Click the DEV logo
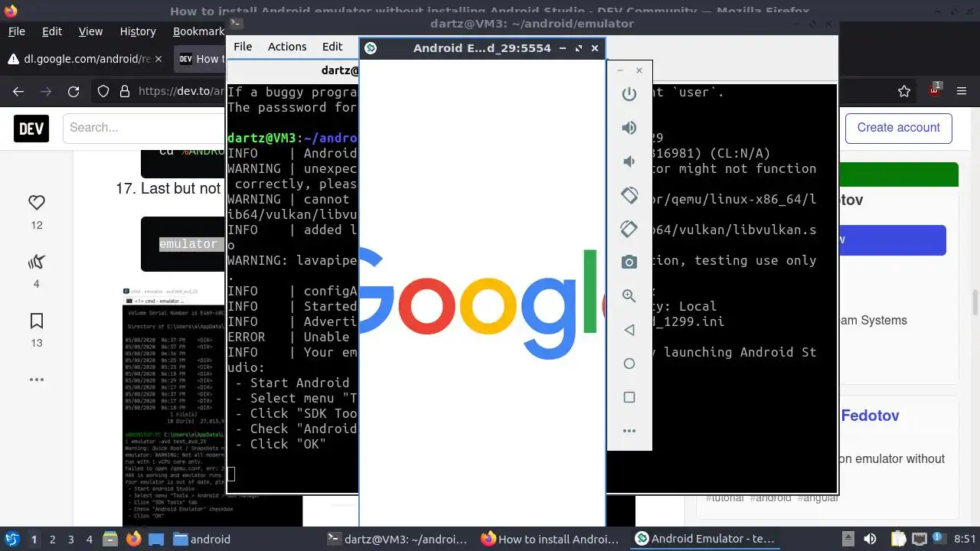980x551 pixels. tap(31, 128)
